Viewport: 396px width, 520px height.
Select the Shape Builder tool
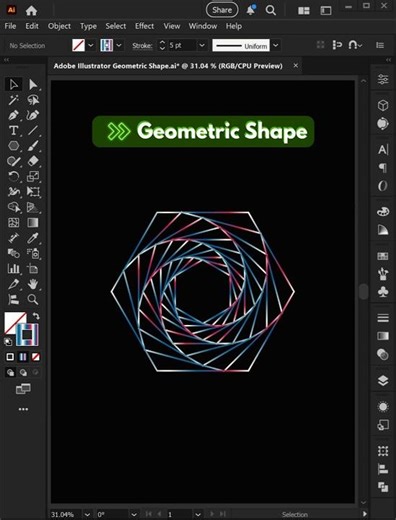tap(14, 207)
